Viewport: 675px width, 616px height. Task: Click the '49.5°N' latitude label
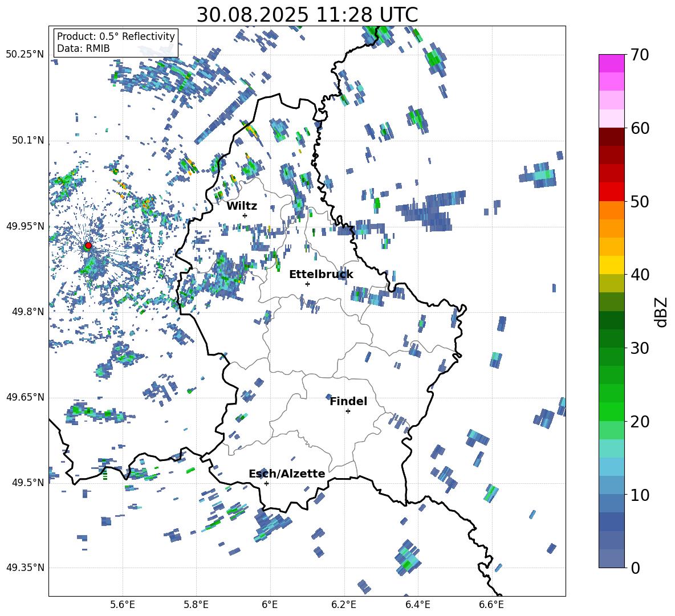tap(29, 483)
